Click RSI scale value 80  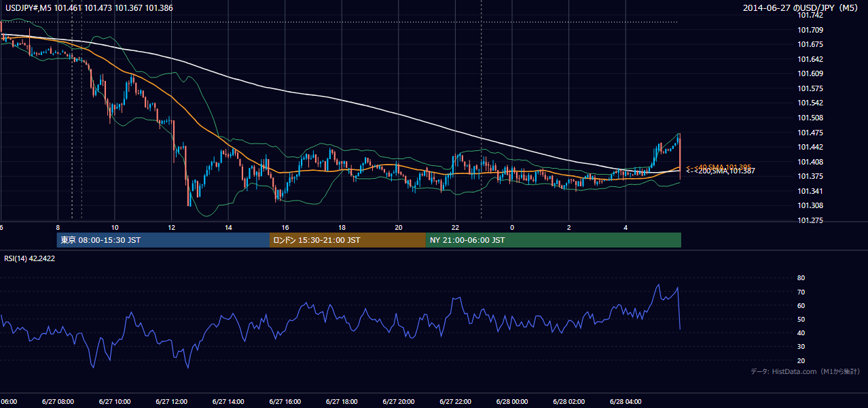click(801, 278)
